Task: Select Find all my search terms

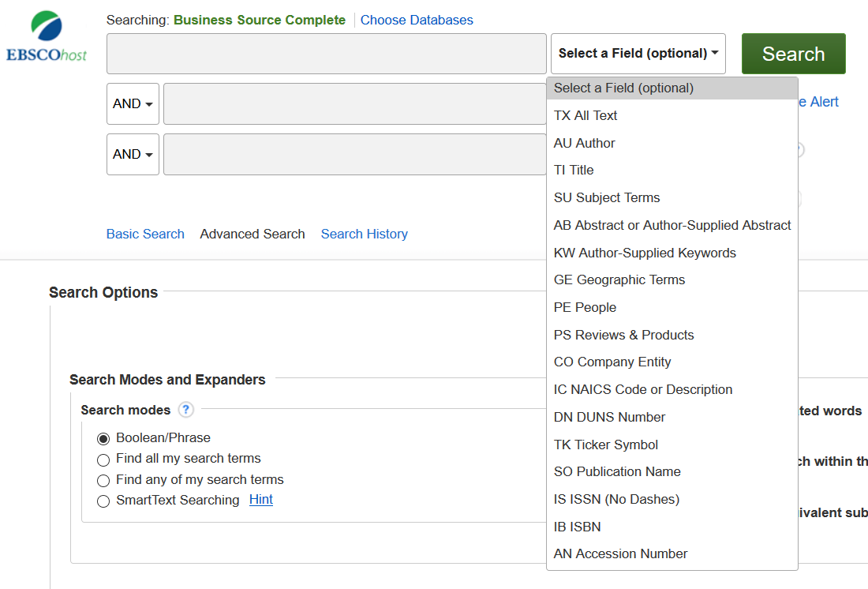Action: click(103, 460)
